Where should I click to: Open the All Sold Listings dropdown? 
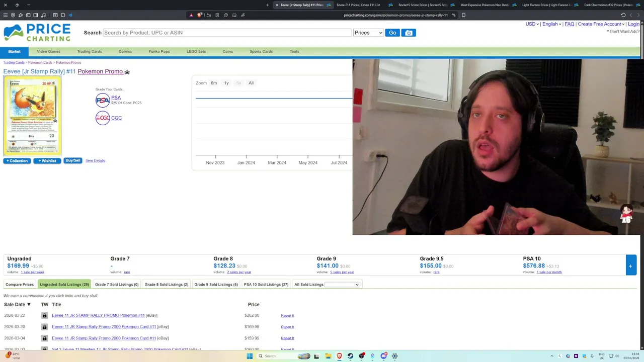pos(342,285)
